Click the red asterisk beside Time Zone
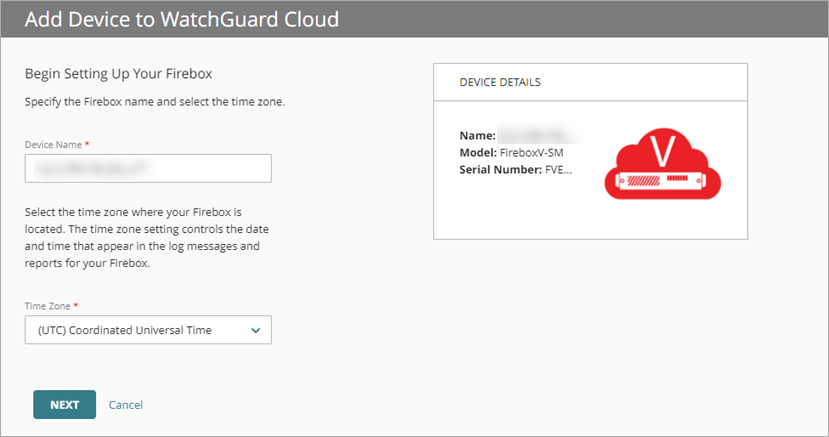The image size is (829, 437). pos(74,306)
